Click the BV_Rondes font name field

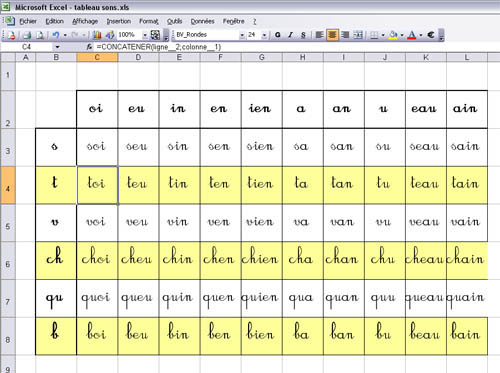coord(207,35)
